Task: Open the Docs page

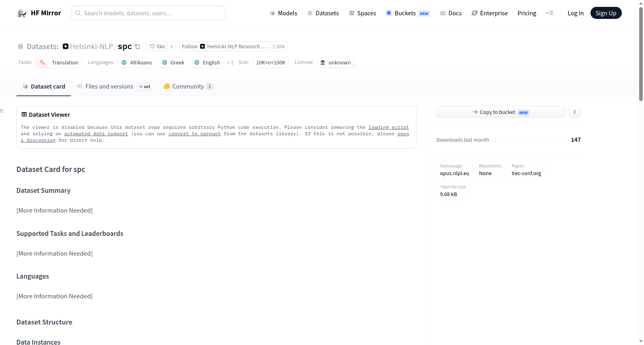Action: pyautogui.click(x=451, y=13)
